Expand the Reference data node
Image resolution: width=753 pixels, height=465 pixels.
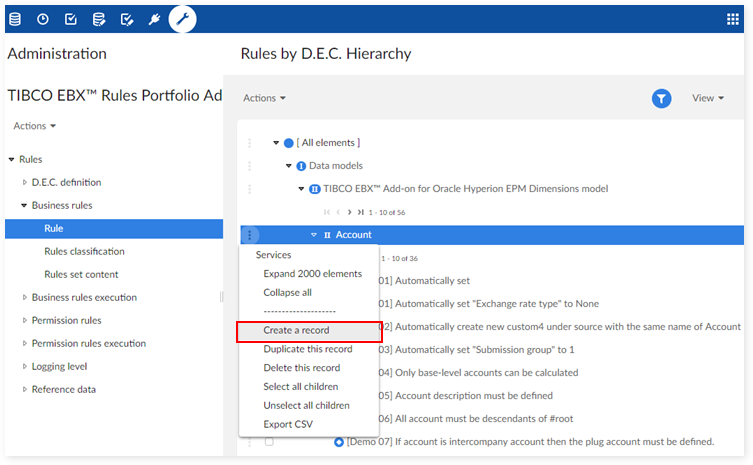[x=24, y=390]
